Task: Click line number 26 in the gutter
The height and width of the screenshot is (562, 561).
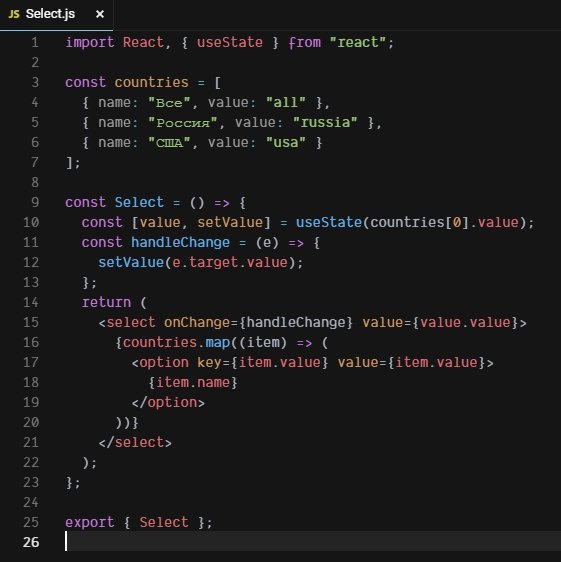Action: tap(31, 542)
